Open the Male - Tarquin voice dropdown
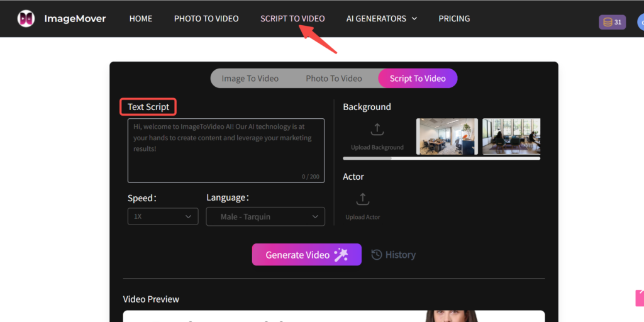 tap(265, 216)
